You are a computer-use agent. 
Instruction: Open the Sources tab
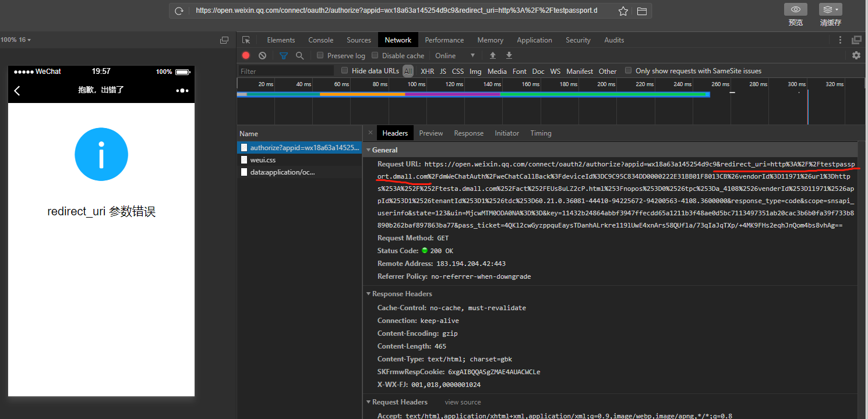point(359,40)
